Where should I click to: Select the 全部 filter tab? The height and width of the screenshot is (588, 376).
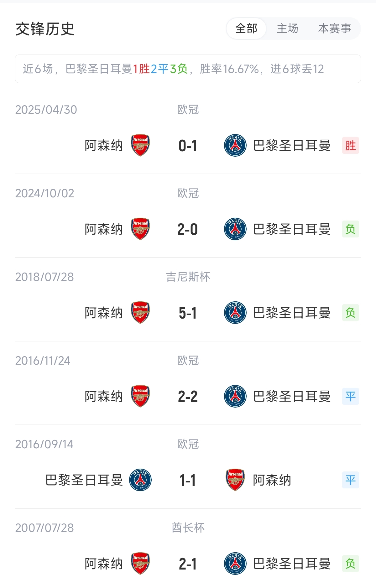click(246, 29)
